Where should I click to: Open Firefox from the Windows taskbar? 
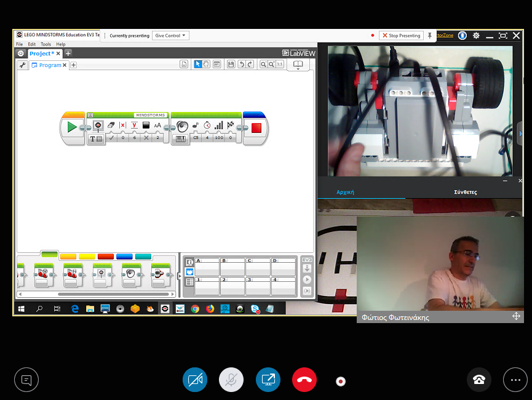tap(210, 309)
